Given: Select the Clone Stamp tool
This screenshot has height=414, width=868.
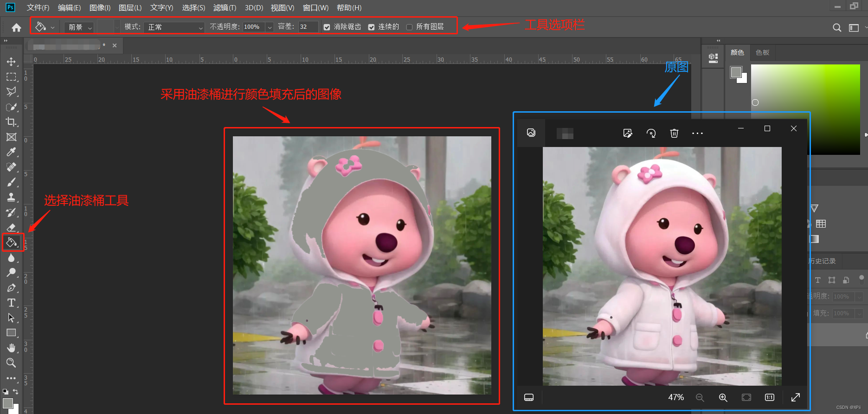Looking at the screenshot, I should click(11, 197).
